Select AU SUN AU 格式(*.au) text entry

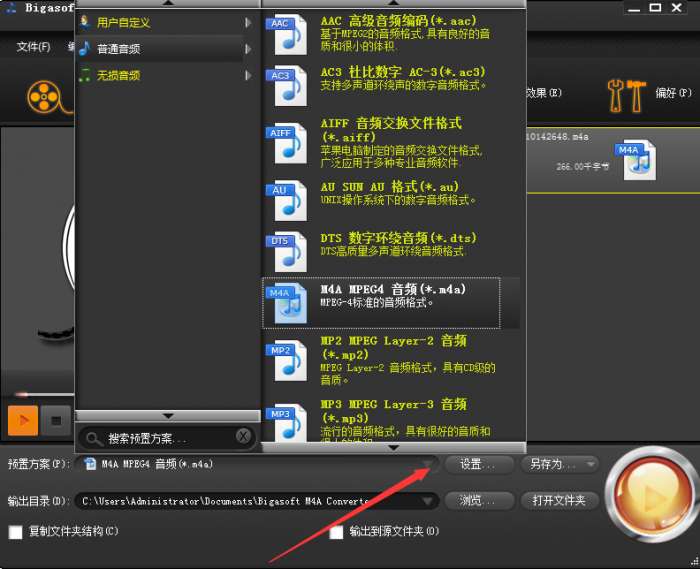[389, 187]
